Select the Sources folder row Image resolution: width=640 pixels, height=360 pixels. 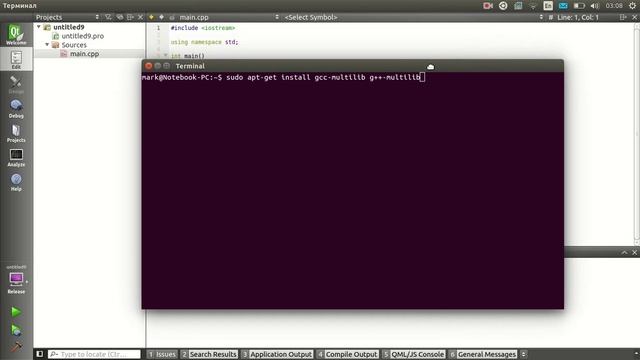(x=73, y=45)
